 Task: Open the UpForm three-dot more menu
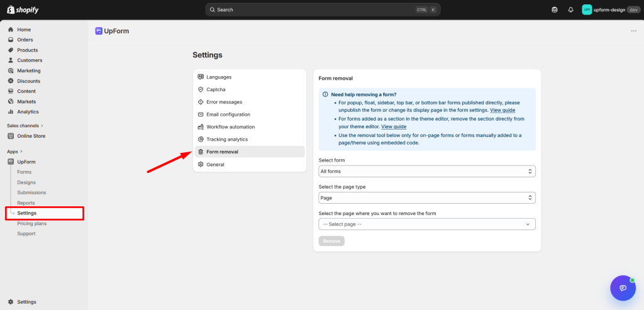pos(634,31)
